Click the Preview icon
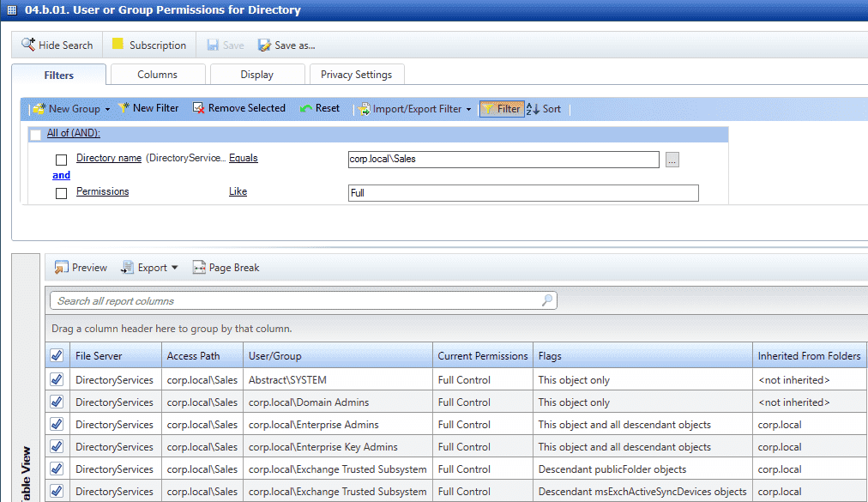The width and height of the screenshot is (868, 502). (x=61, y=268)
